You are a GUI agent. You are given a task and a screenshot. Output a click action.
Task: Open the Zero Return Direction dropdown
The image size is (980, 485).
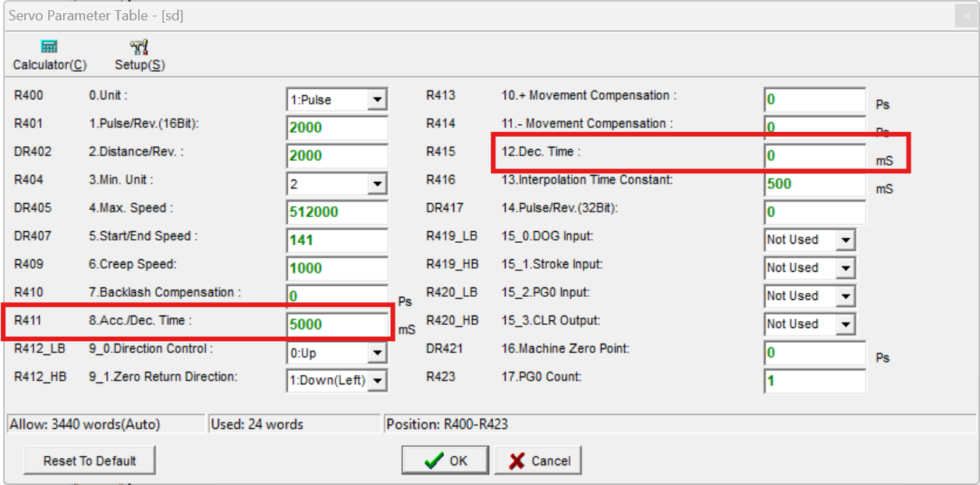(378, 381)
